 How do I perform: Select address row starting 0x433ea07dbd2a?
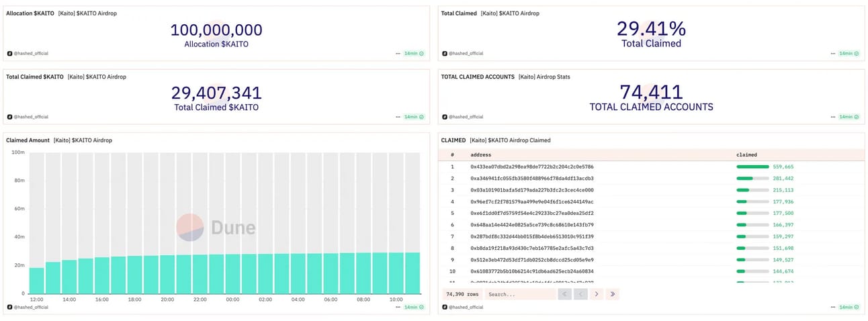click(x=531, y=167)
